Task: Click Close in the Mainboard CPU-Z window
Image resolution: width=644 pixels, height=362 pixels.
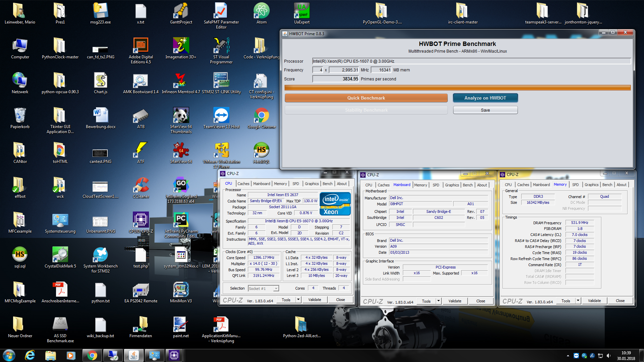Action: [480, 301]
